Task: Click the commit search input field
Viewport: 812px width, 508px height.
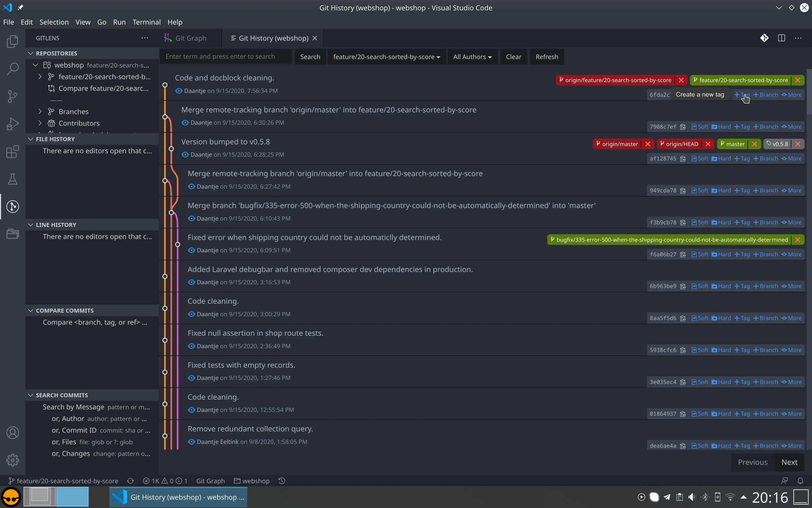Action: (x=226, y=57)
